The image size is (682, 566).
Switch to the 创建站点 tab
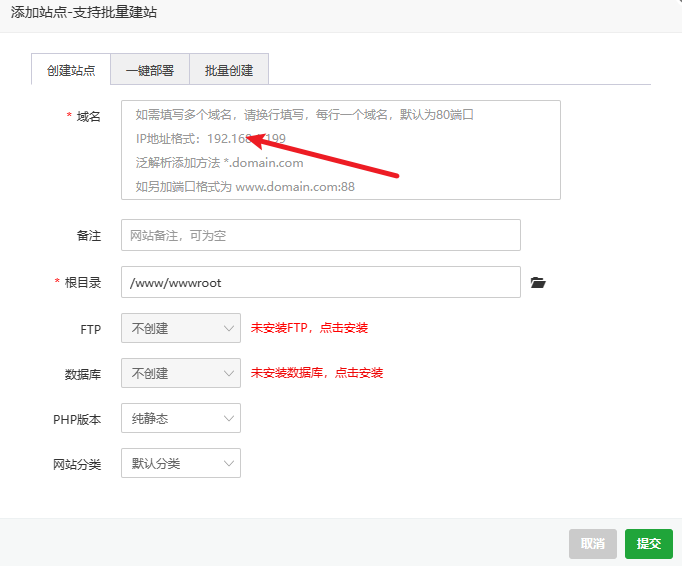coord(71,71)
